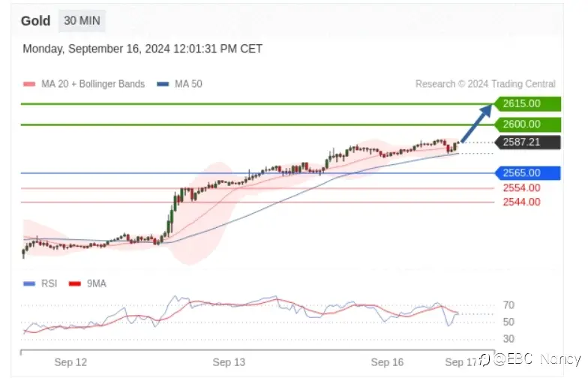Select the timestamp 'Monday, September 16, 2024 12:01:31 PM CET'
The height and width of the screenshot is (384, 588).
[142, 49]
